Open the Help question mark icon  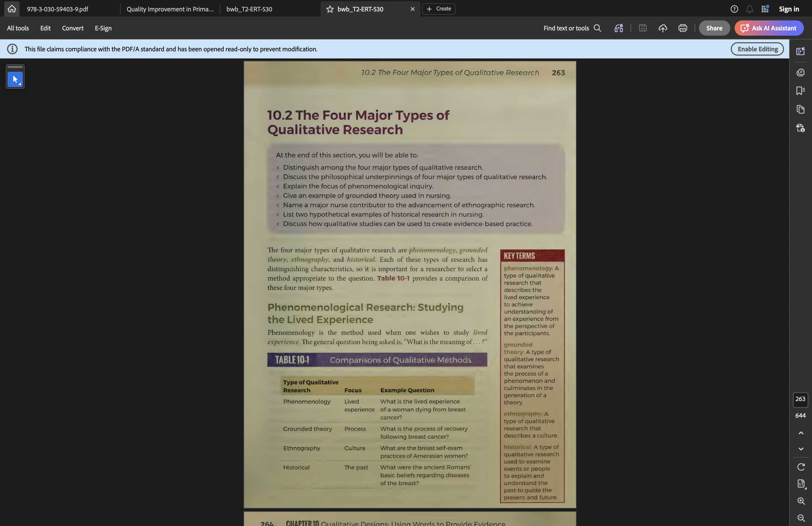(x=734, y=9)
